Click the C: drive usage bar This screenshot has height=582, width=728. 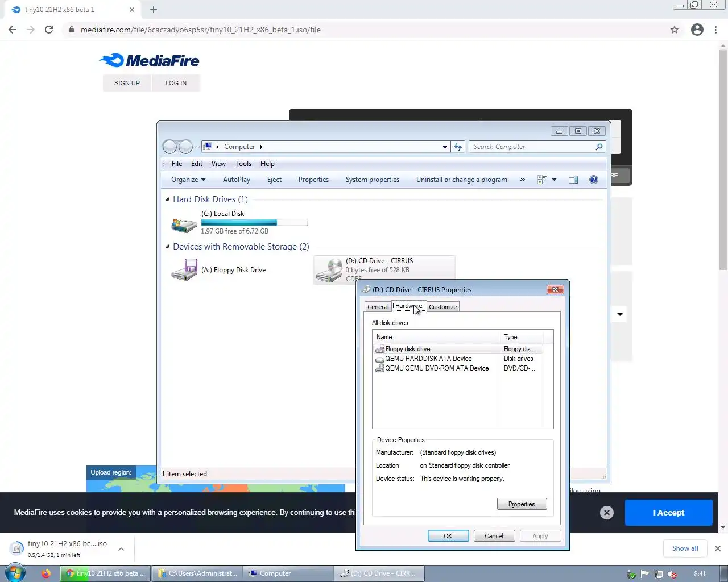point(254,223)
